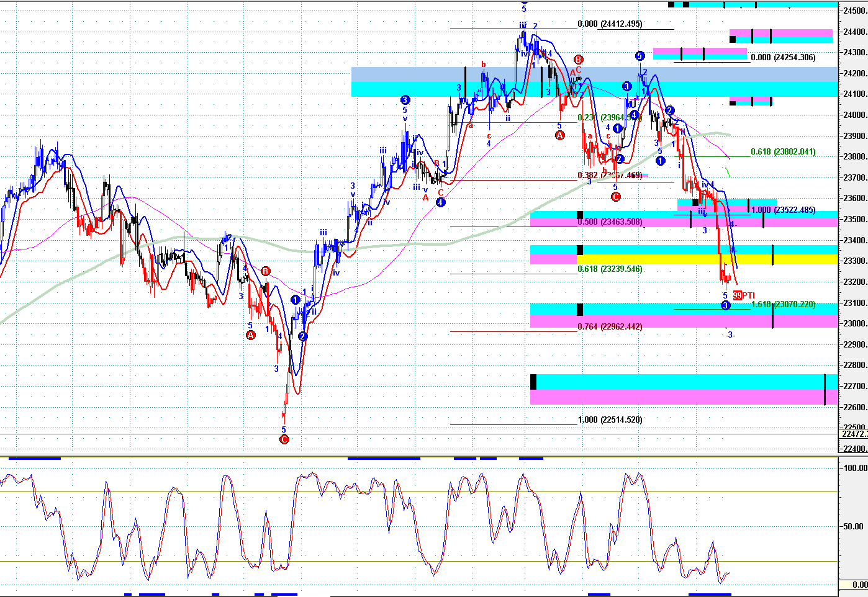
Task: Click the 1.000 (22514.520) Fibonacci level label
Action: (x=610, y=420)
